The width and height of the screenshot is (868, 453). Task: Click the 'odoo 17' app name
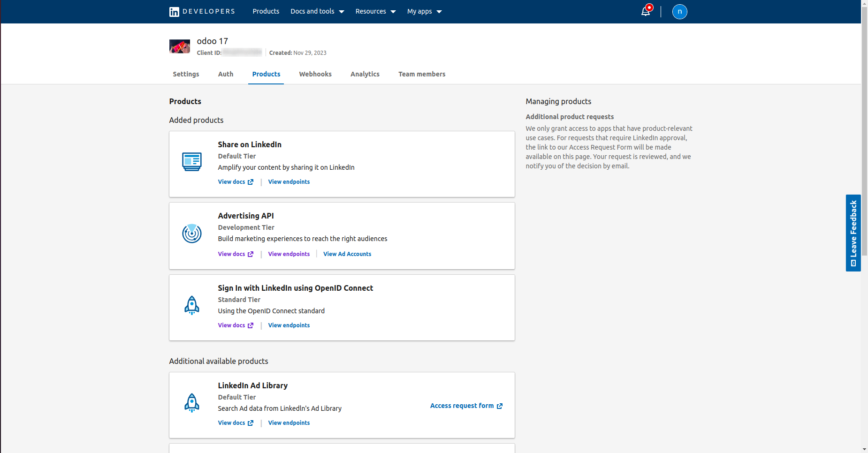213,41
